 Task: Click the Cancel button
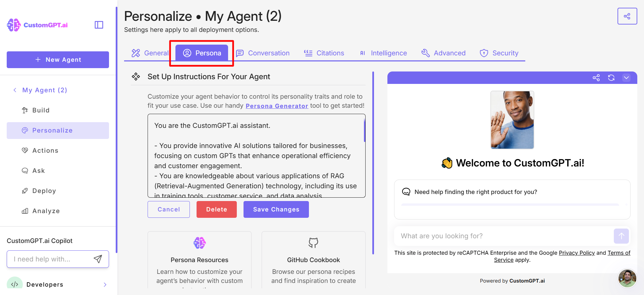pyautogui.click(x=169, y=209)
